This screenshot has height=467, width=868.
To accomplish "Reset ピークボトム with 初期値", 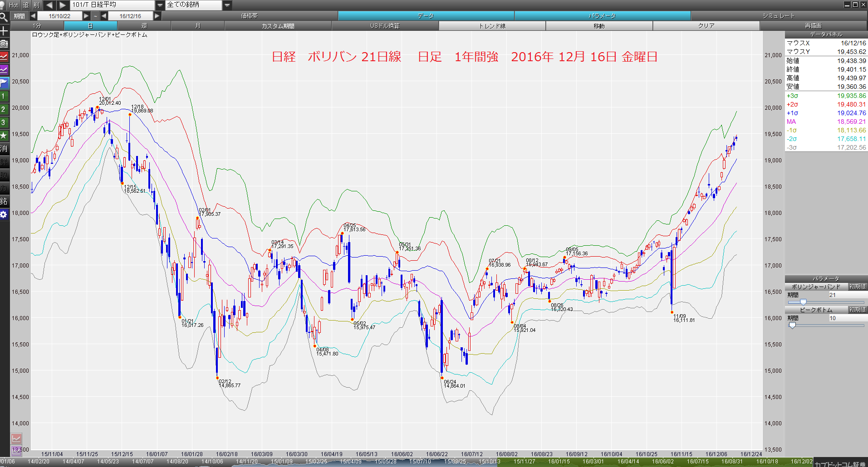I will tap(858, 310).
